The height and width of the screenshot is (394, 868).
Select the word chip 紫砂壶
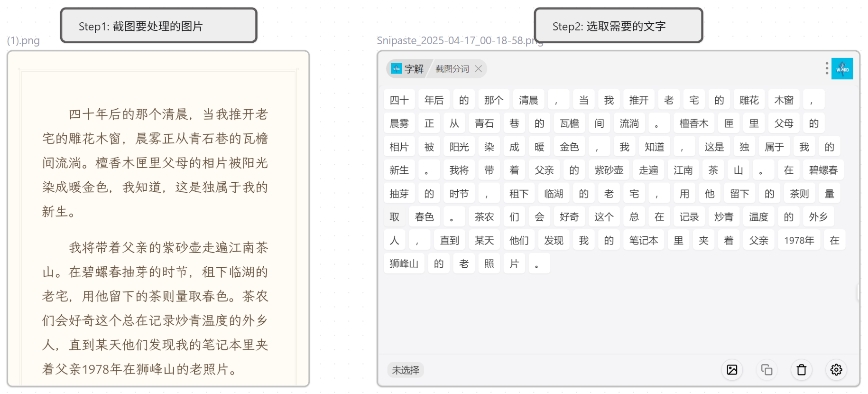coord(609,170)
